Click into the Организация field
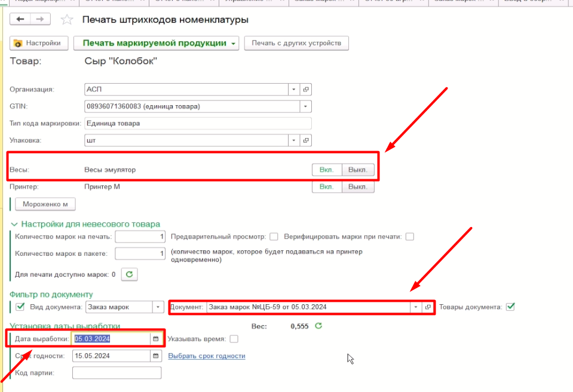 coord(186,90)
